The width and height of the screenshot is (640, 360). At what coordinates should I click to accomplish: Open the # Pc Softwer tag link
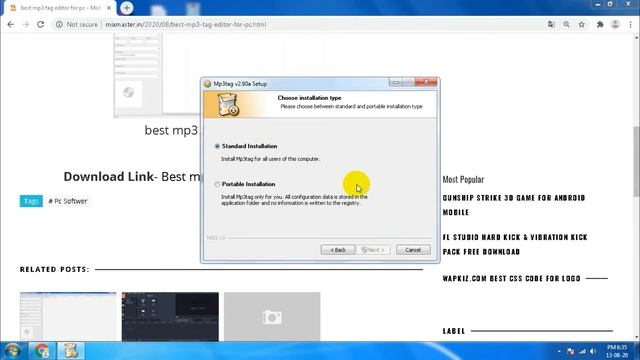[x=68, y=201]
